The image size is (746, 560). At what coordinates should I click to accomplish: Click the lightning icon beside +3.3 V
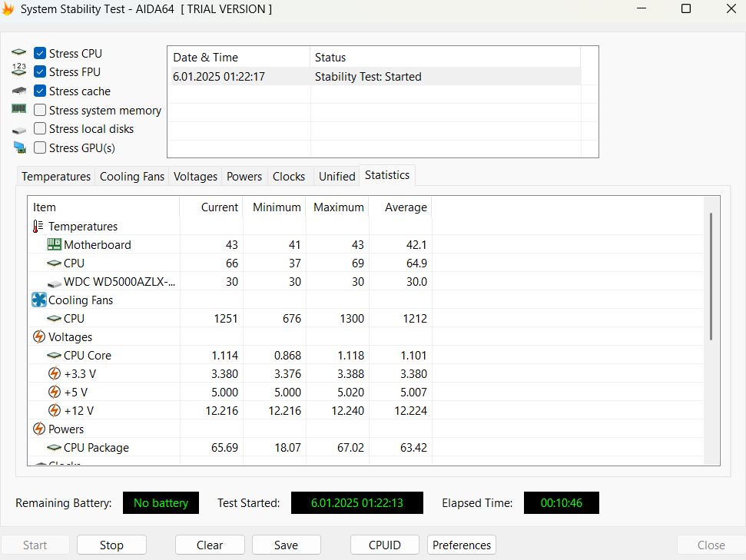(55, 373)
